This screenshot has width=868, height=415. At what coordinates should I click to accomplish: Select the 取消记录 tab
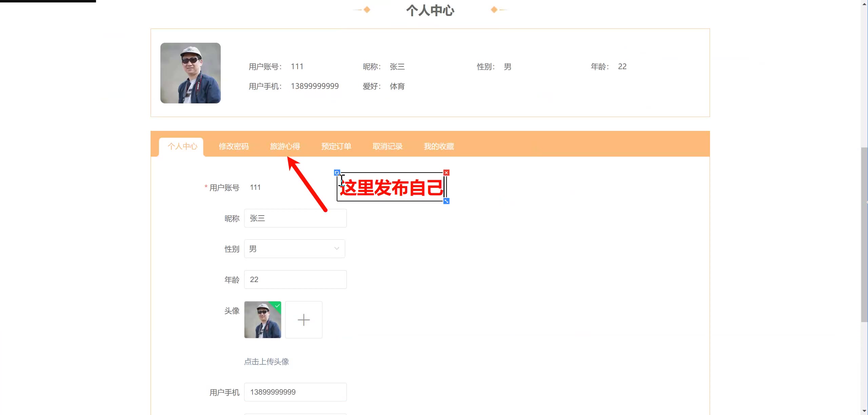(x=387, y=146)
